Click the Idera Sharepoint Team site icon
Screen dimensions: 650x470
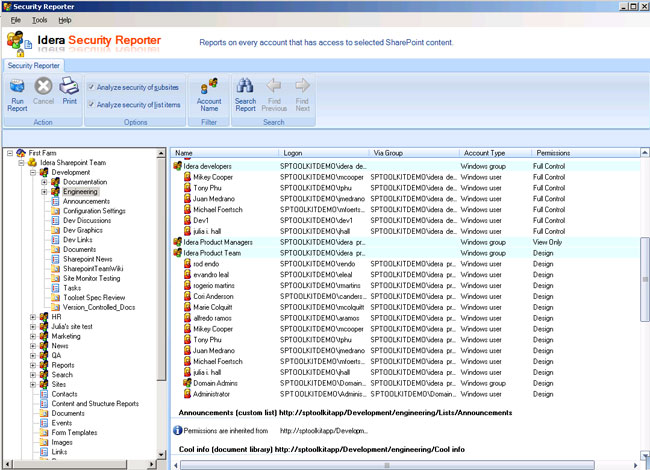pos(32,162)
